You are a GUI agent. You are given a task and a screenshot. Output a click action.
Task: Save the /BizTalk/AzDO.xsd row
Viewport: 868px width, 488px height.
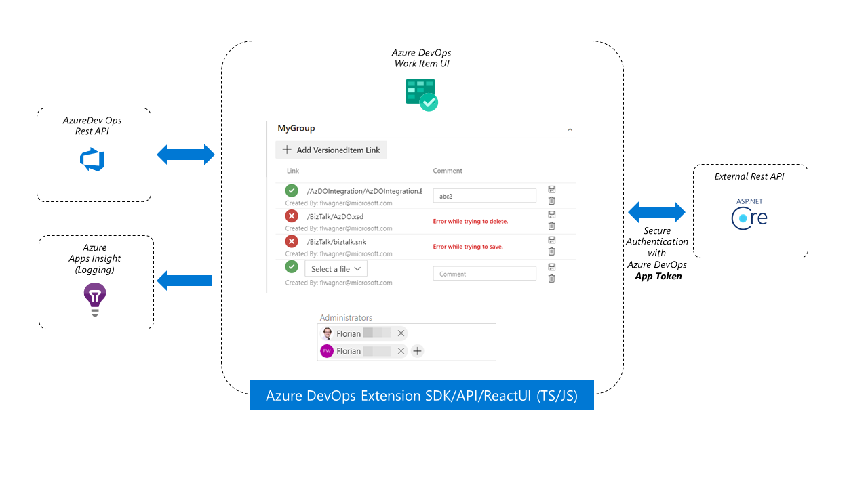pos(551,214)
